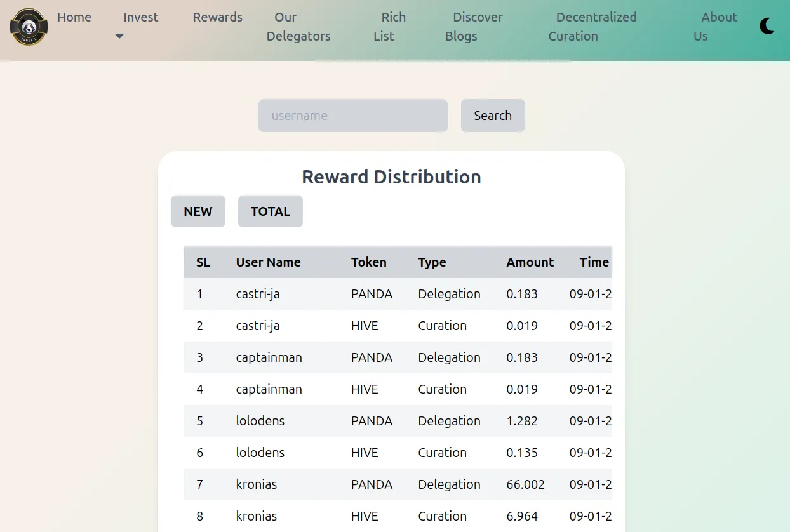The height and width of the screenshot is (532, 790).
Task: Click the panda logo icon
Action: coord(29,27)
